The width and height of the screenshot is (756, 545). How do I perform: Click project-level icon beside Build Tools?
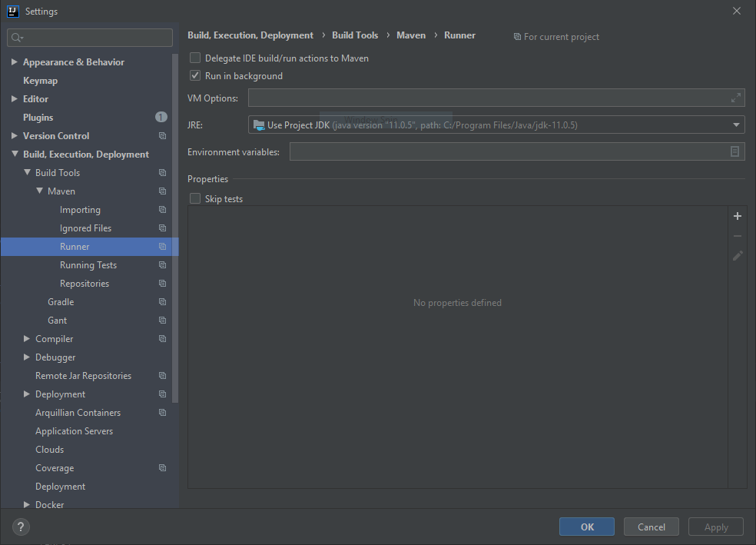162,173
